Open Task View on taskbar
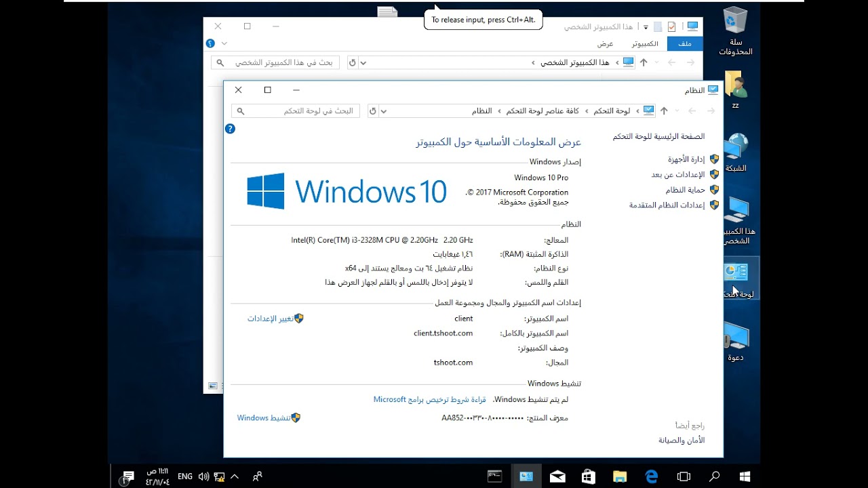 coord(684,476)
